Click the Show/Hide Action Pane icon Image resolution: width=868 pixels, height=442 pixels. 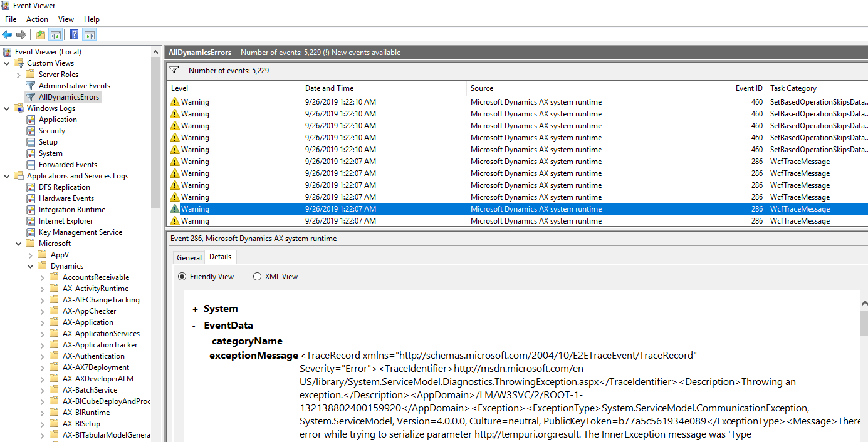point(90,35)
